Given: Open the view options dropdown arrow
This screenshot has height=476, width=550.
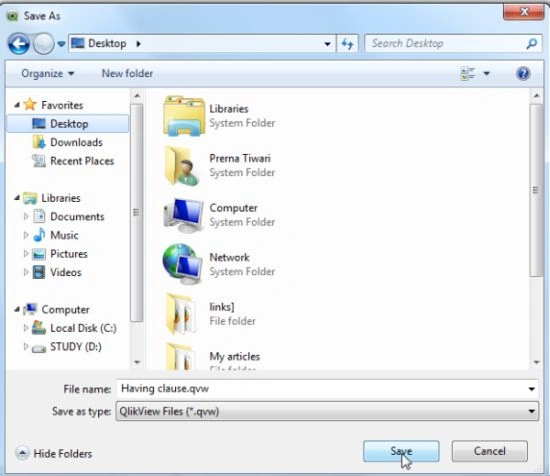Looking at the screenshot, I should (x=487, y=74).
